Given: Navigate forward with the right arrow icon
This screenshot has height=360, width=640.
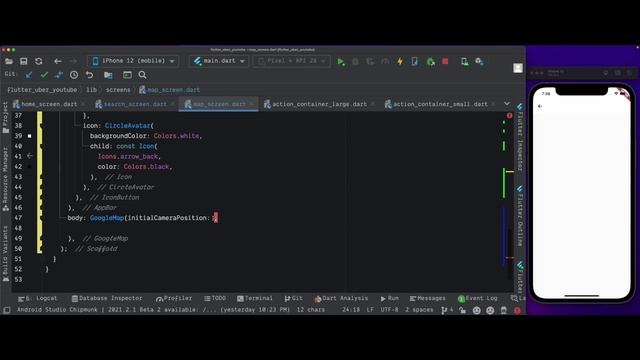Looking at the screenshot, I should [73, 61].
